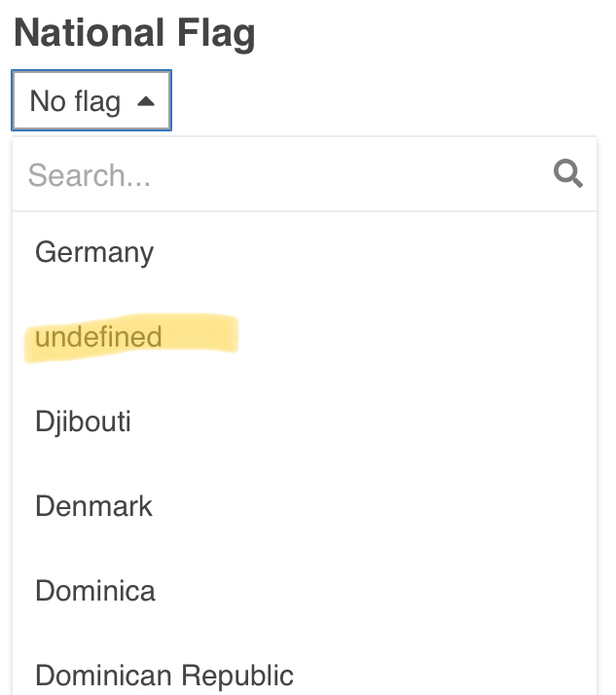Viewport: 616px width, 695px height.
Task: Click the Search... placeholder text
Action: click(x=90, y=175)
